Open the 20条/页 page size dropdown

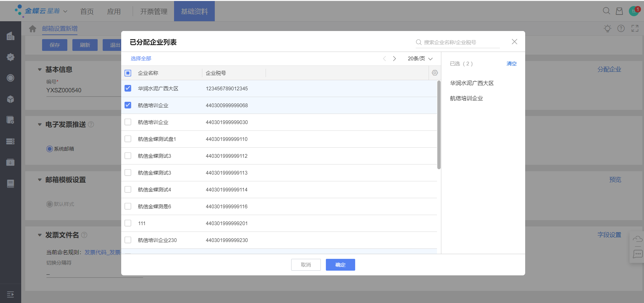[420, 59]
